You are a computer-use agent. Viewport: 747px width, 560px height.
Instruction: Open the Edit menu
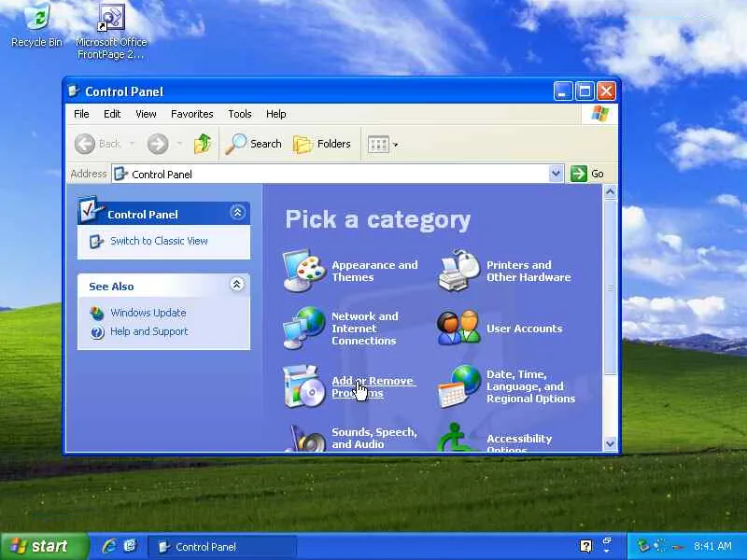(x=112, y=114)
